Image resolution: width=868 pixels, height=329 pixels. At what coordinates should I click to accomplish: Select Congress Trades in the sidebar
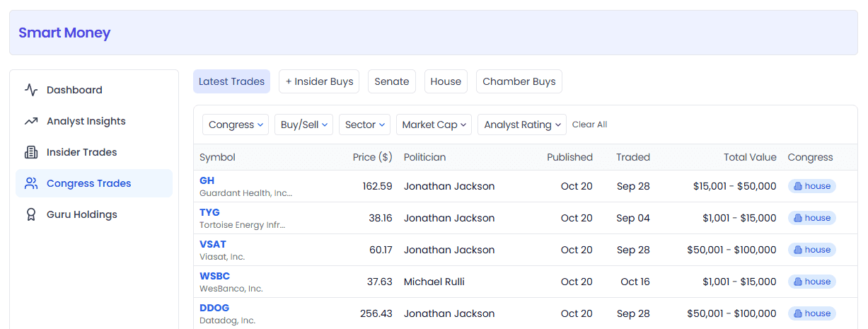point(94,183)
